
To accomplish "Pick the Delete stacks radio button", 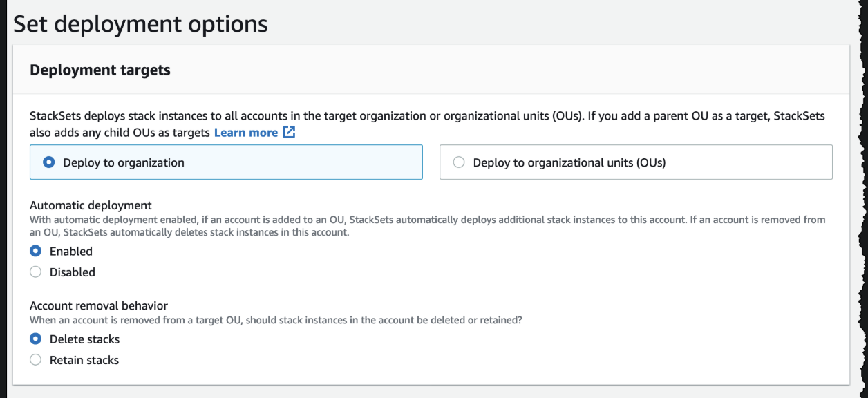I will [x=36, y=339].
